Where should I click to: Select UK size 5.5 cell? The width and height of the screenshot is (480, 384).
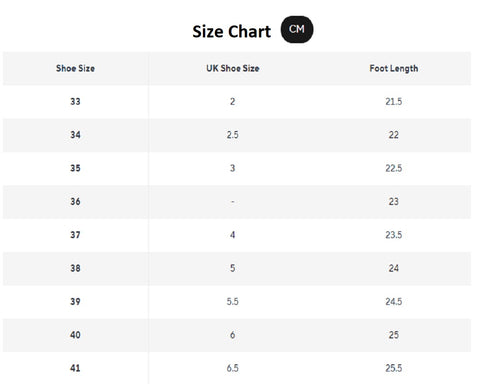tap(233, 302)
